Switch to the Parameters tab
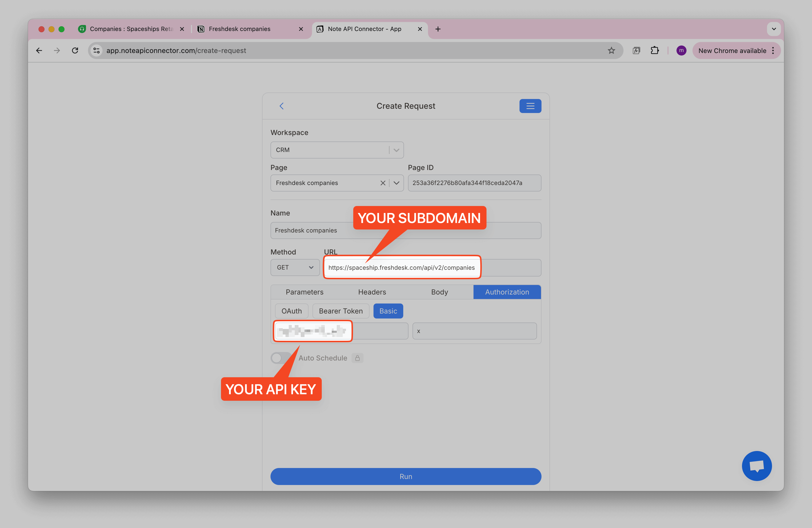The width and height of the screenshot is (812, 528). [x=304, y=292]
